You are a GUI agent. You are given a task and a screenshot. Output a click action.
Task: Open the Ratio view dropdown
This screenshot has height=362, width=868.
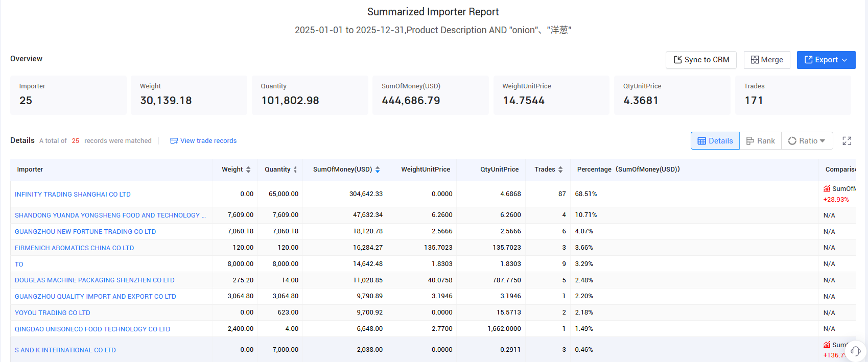click(807, 141)
